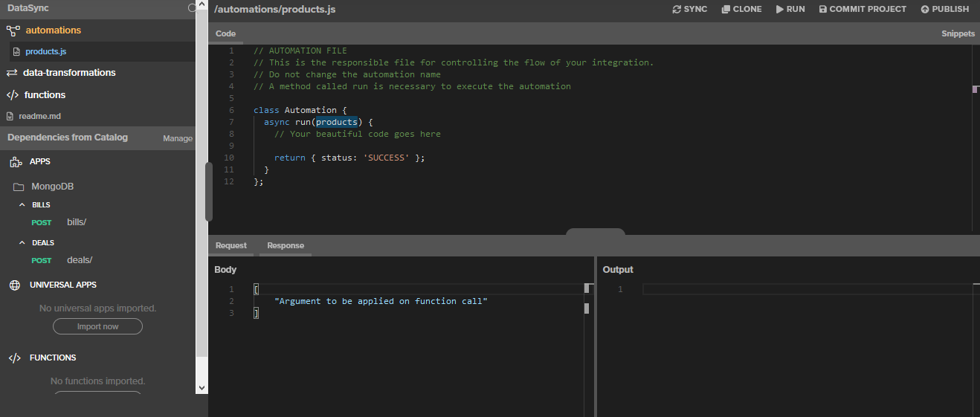This screenshot has width=980, height=417.
Task: Click the Publish upload icon
Action: point(925,10)
